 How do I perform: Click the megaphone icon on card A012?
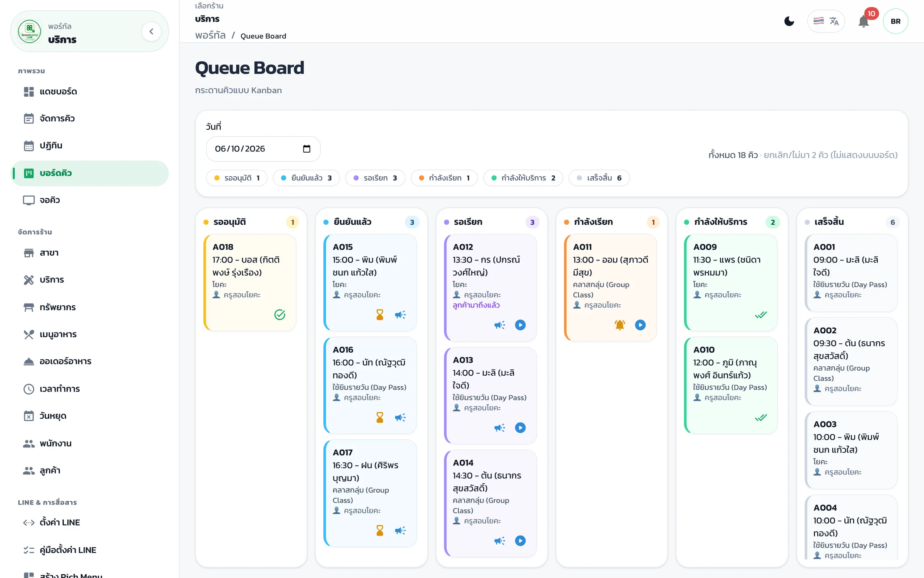pos(499,325)
